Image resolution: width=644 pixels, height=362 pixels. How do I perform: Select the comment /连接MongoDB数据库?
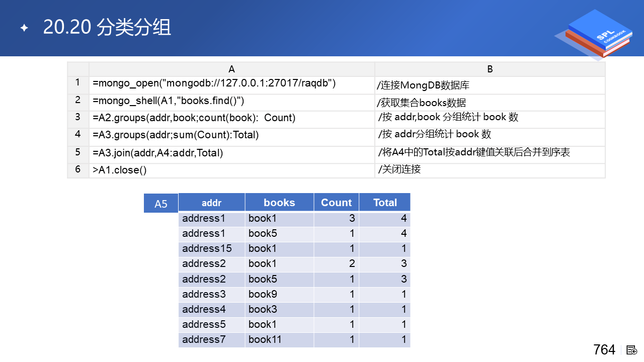tap(423, 86)
